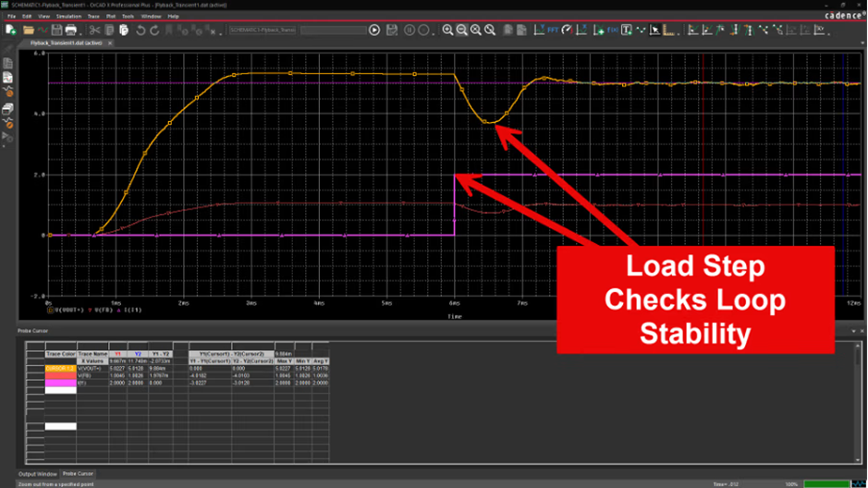This screenshot has height=488, width=868.
Task: Open the simulation profile combo box
Action: [263, 30]
